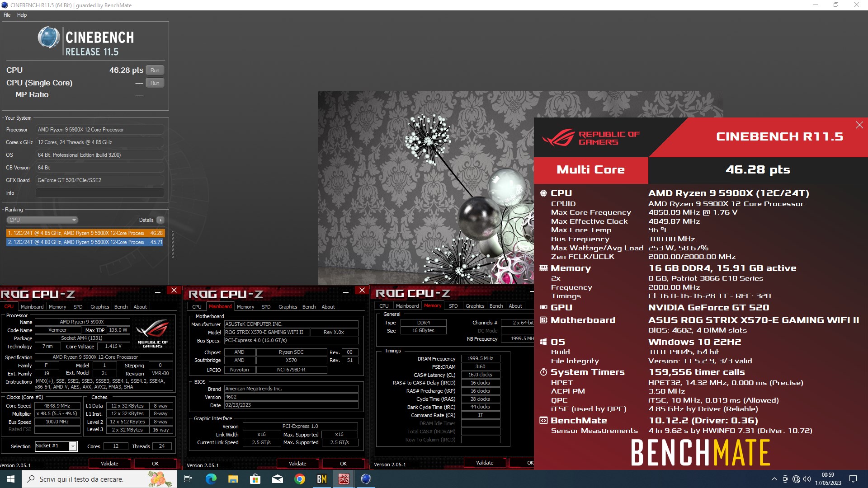
Task: Switch to Memory tab in first CPU-Z window
Action: tap(57, 307)
